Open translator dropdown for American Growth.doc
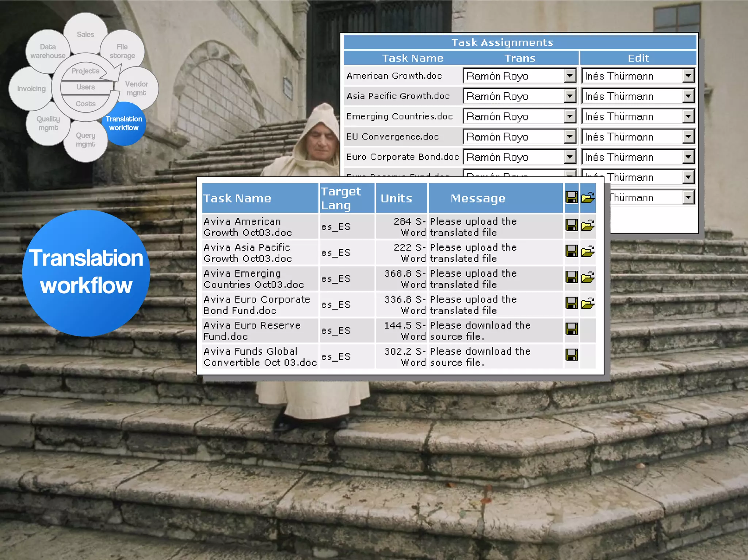 (569, 76)
